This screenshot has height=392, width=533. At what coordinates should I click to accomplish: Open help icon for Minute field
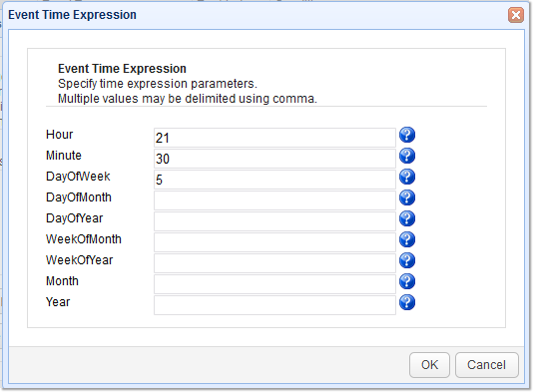click(x=407, y=156)
